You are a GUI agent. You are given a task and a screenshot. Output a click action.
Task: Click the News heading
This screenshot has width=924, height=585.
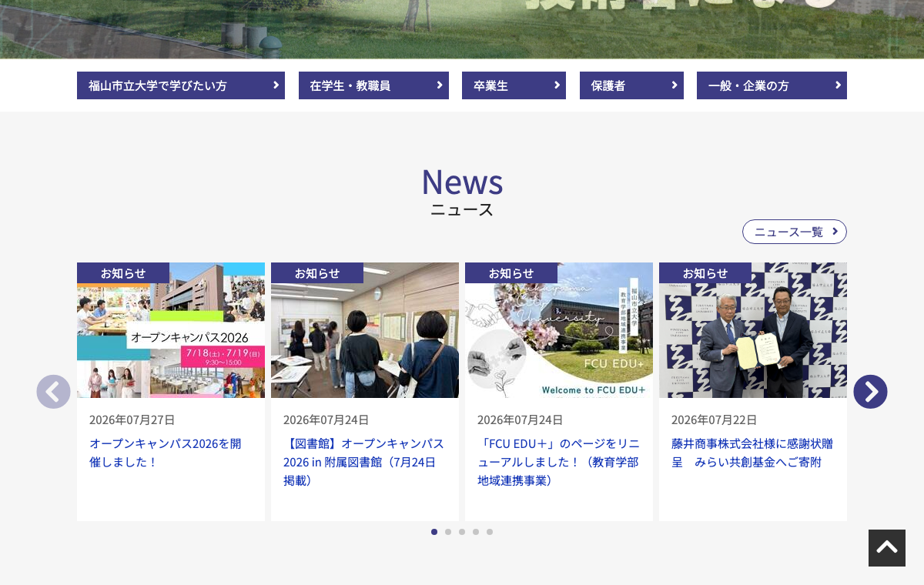coord(462,182)
